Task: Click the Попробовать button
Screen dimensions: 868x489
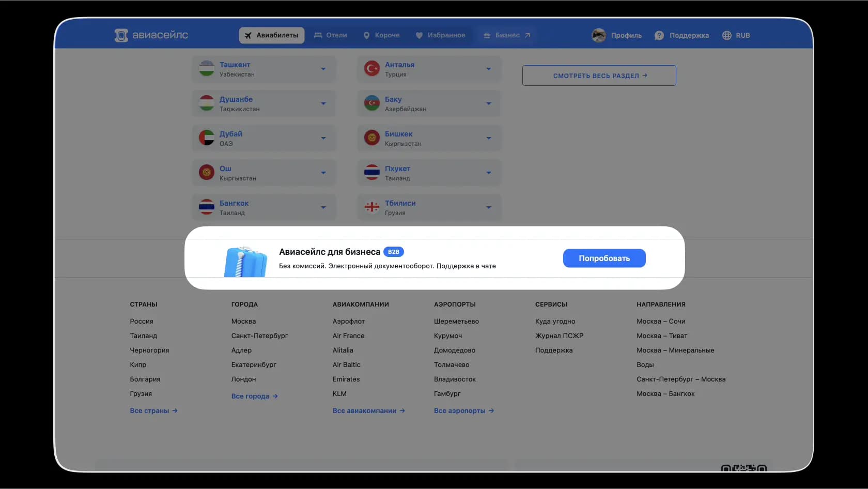Action: (x=605, y=258)
